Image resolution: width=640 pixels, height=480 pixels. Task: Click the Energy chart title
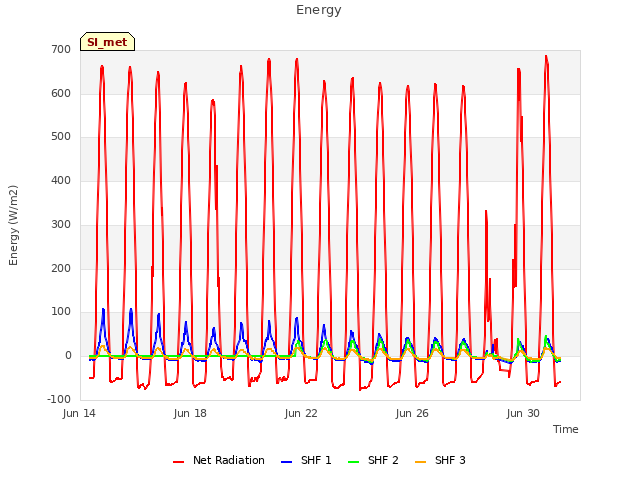(319, 10)
